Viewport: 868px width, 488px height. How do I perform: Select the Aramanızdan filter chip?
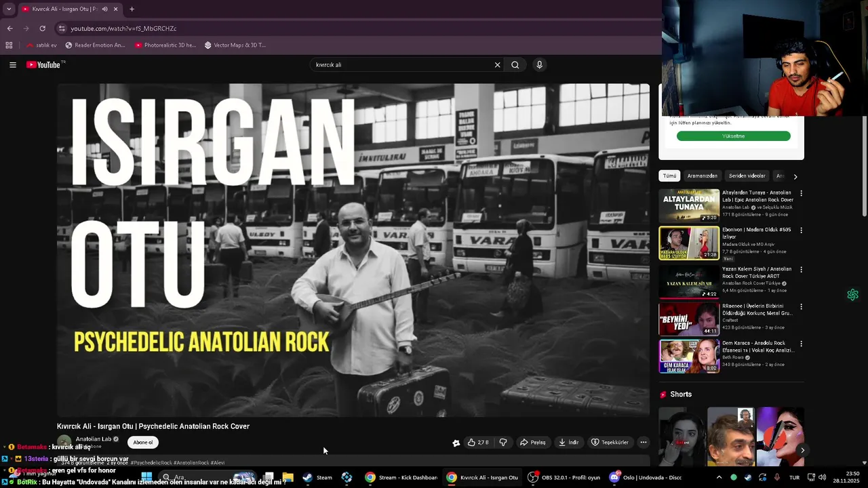[702, 176]
